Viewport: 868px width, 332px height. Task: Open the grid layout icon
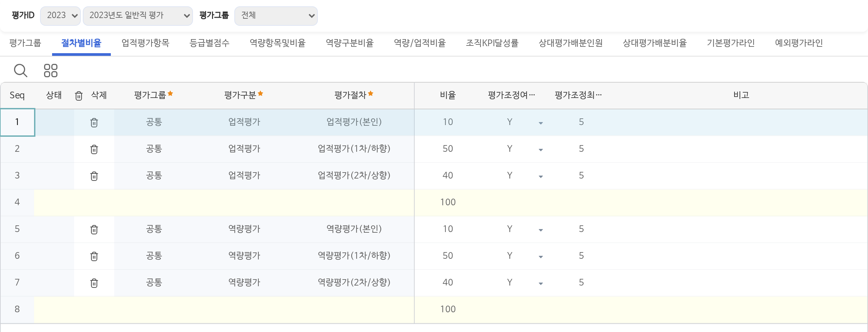tap(51, 71)
